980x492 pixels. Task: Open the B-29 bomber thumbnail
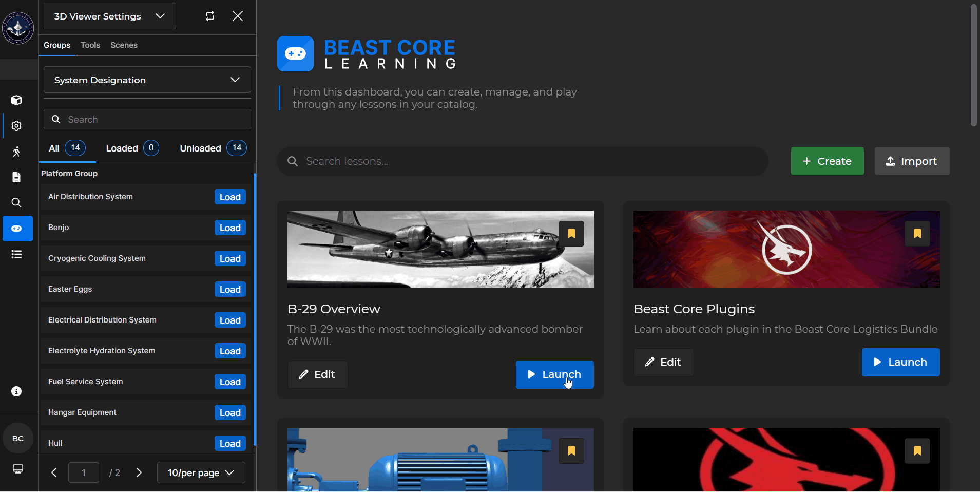pos(440,249)
